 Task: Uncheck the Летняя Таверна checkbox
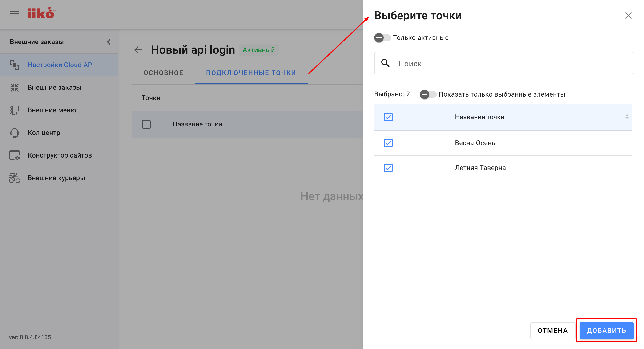point(388,168)
